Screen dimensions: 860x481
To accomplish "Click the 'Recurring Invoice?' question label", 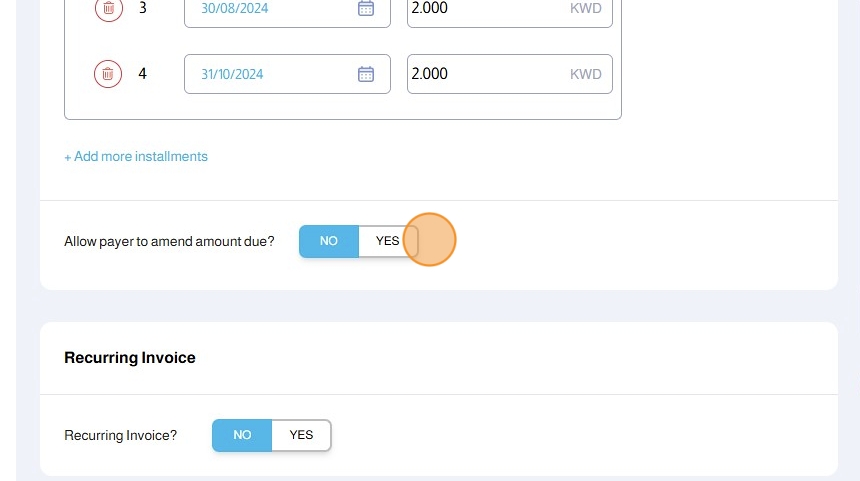I will pyautogui.click(x=120, y=435).
